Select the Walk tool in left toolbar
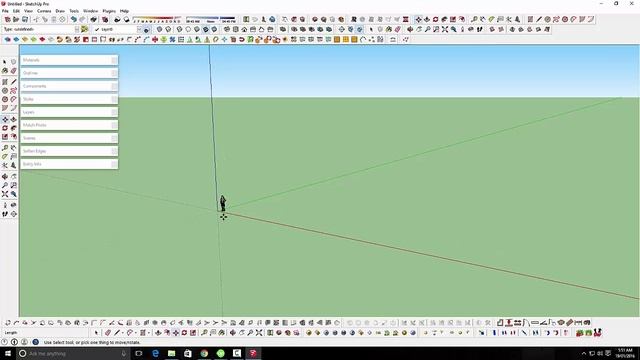Screen dimensions: 640x360 click(x=5, y=214)
